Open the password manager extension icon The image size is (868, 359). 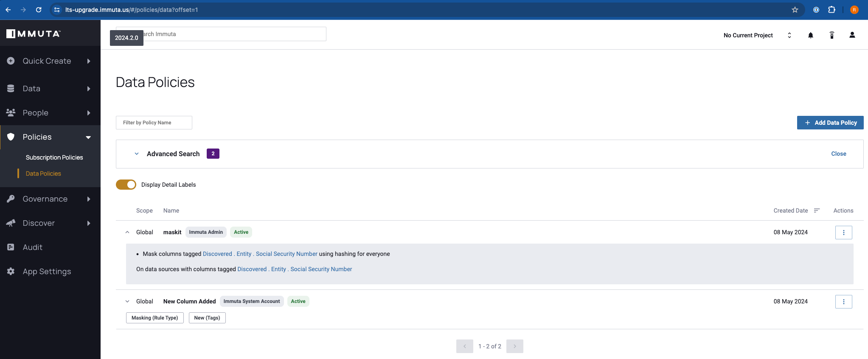tap(816, 10)
